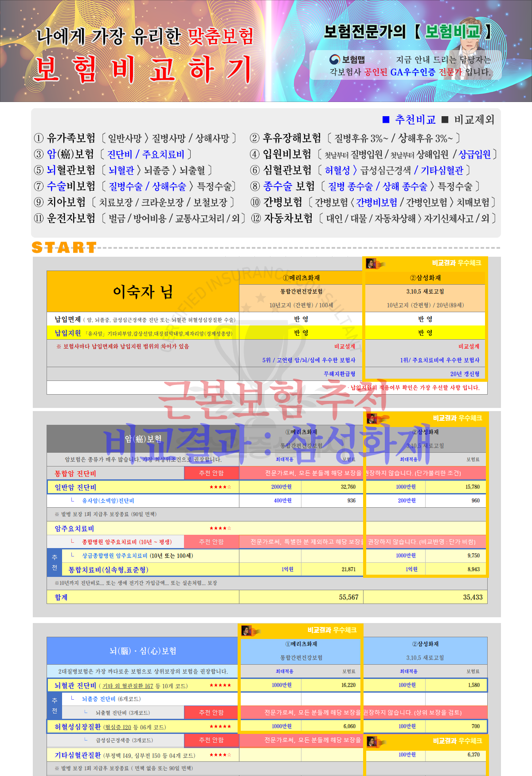Screen dimensions: 532x776
Task: Click 기타심혈관질환 삼성 premium 6,370
Action: (473, 755)
